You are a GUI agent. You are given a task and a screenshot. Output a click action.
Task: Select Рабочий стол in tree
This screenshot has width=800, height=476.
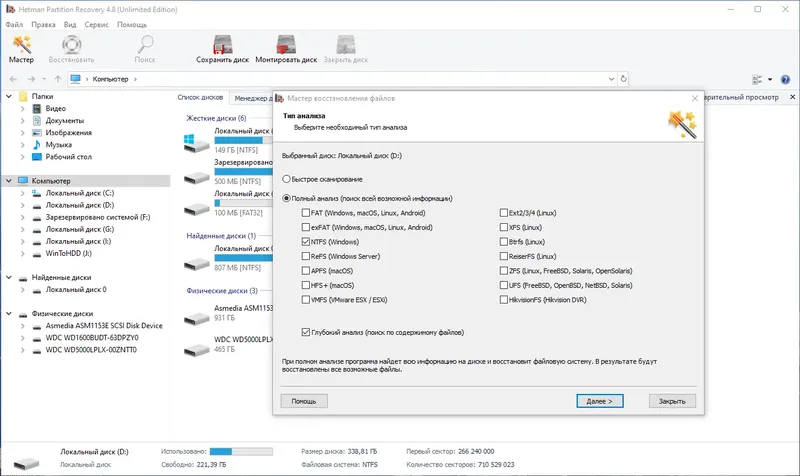(x=68, y=157)
